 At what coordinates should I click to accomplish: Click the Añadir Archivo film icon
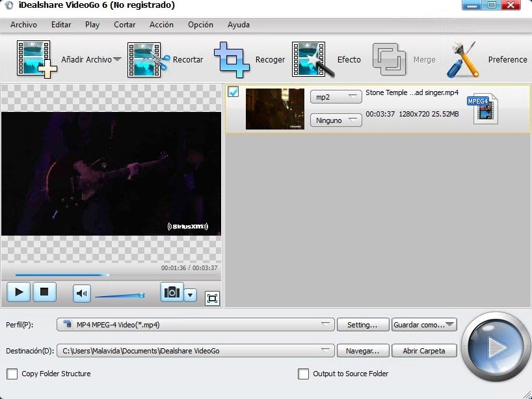pyautogui.click(x=36, y=59)
